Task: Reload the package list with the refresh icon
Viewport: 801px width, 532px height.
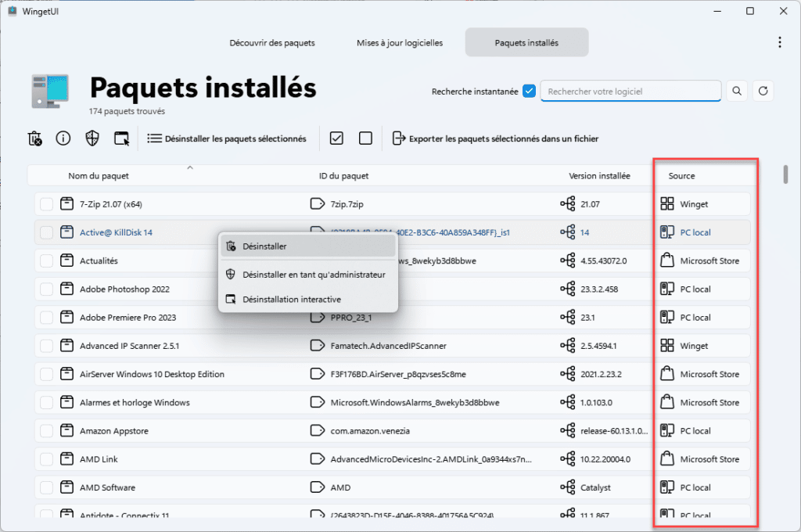Action: pos(763,91)
